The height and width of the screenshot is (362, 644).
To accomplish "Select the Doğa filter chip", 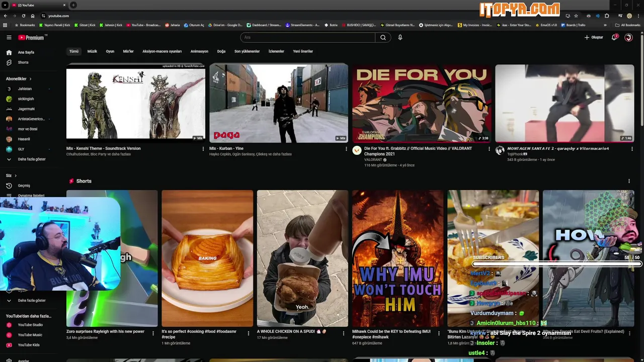I will coord(221,51).
